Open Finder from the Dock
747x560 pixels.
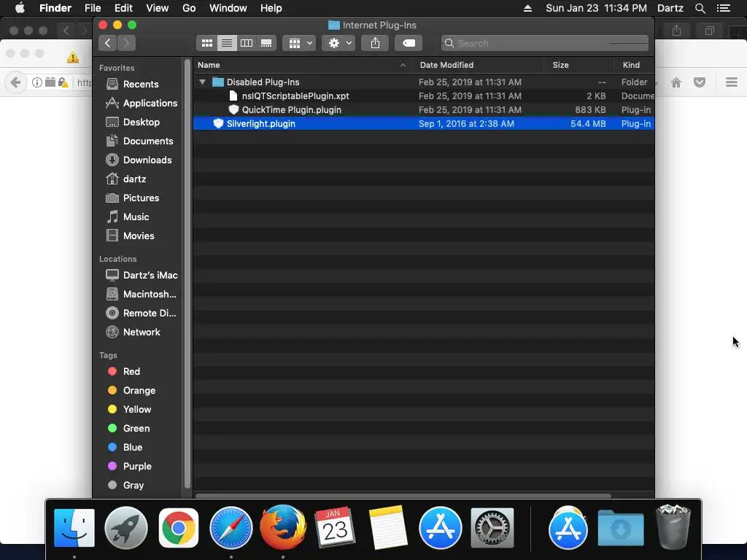click(74, 528)
